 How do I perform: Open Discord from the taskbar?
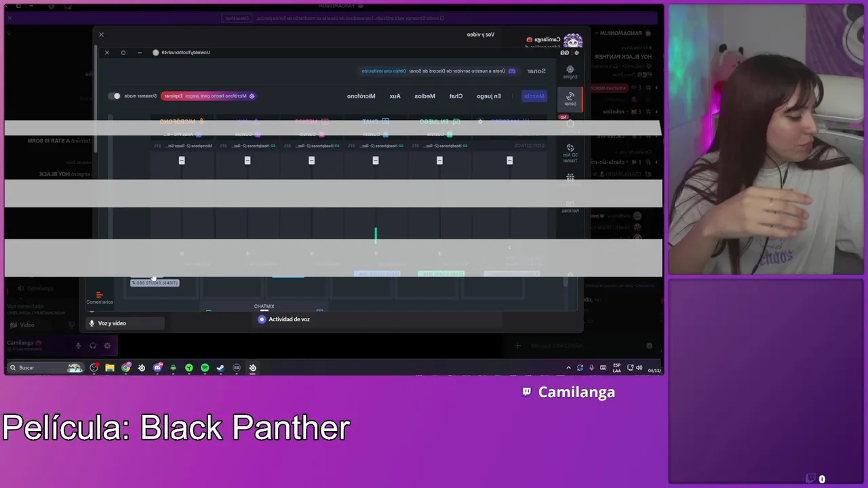point(157,367)
